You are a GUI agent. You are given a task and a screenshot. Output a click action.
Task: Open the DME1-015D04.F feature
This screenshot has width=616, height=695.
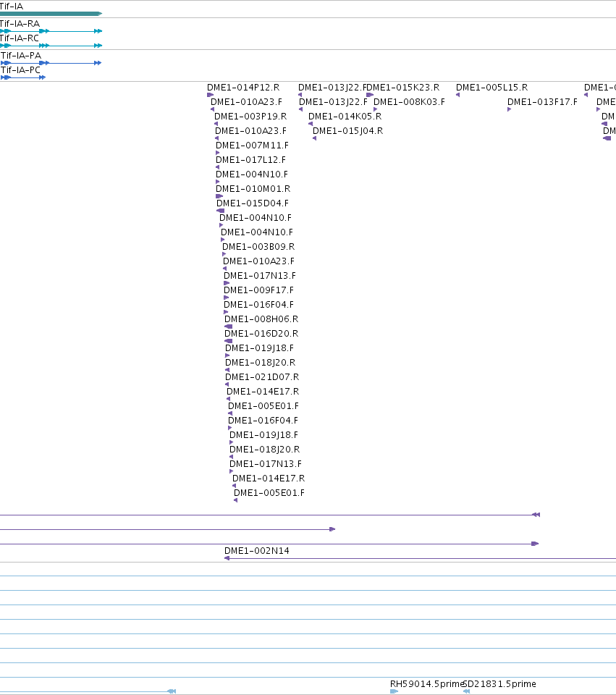pyautogui.click(x=220, y=211)
